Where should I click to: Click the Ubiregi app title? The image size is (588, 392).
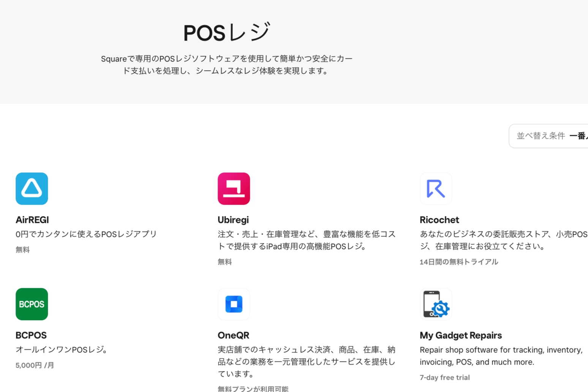pos(233,220)
